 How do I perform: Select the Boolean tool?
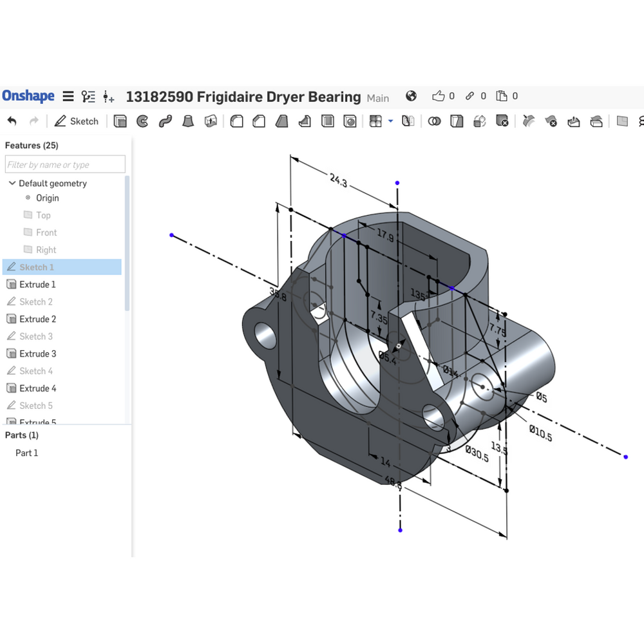434,121
